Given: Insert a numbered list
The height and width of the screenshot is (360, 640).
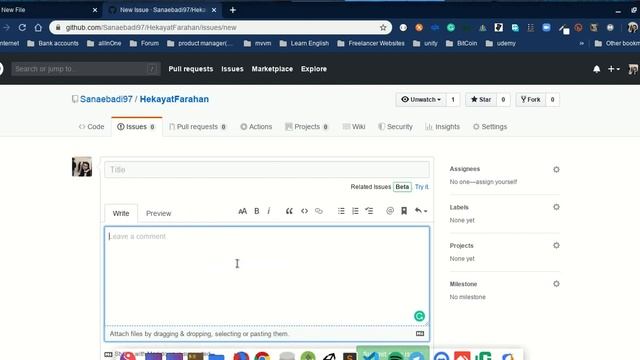Looking at the screenshot, I should pos(355,211).
